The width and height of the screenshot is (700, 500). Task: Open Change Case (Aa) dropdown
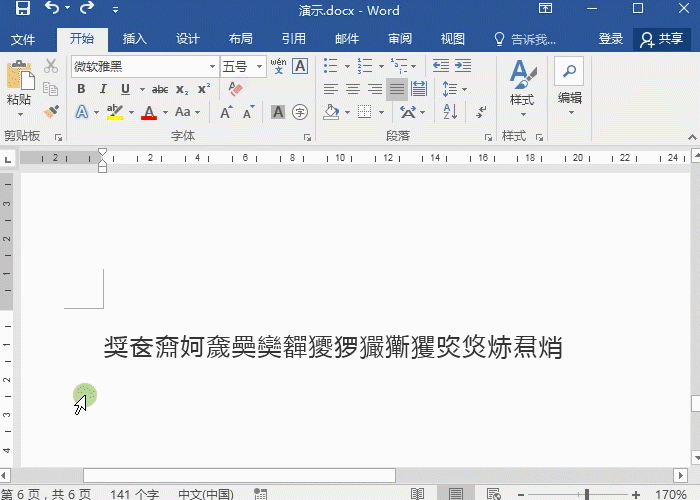pyautogui.click(x=188, y=112)
